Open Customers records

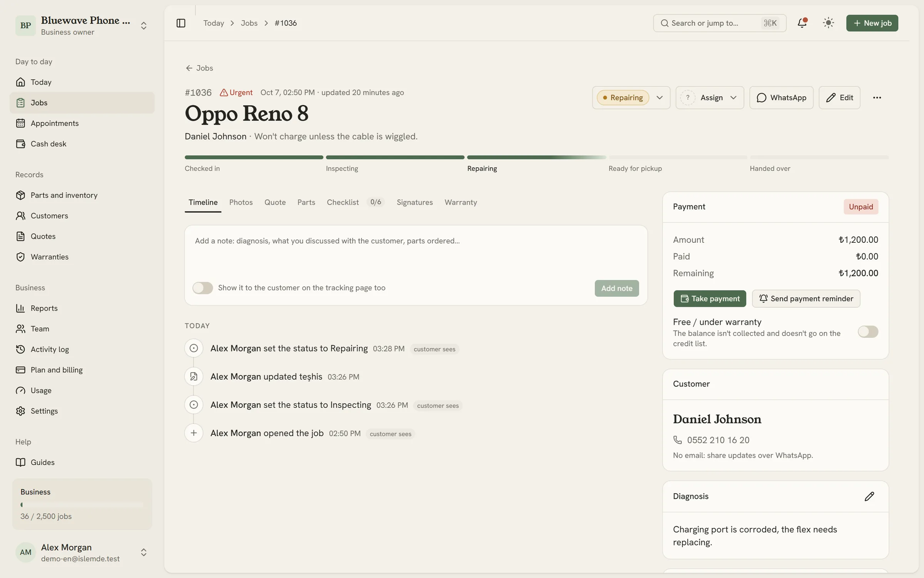(82, 216)
